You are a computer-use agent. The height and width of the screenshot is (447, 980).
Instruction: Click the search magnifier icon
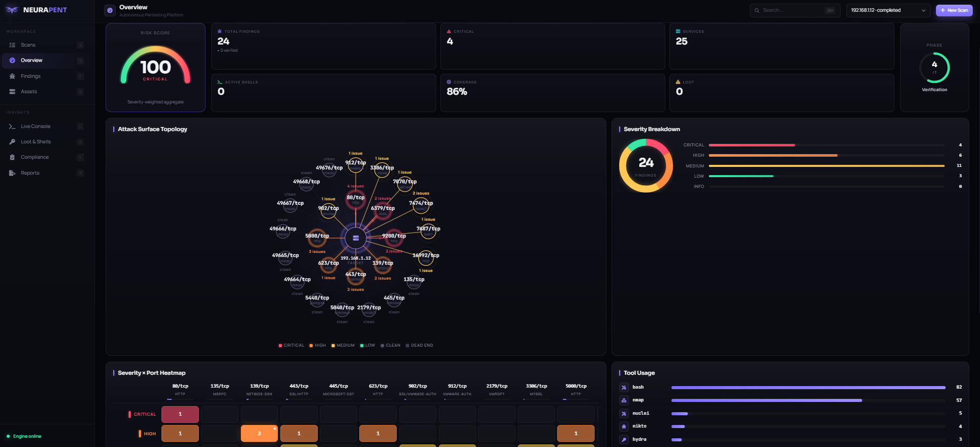tap(757, 10)
